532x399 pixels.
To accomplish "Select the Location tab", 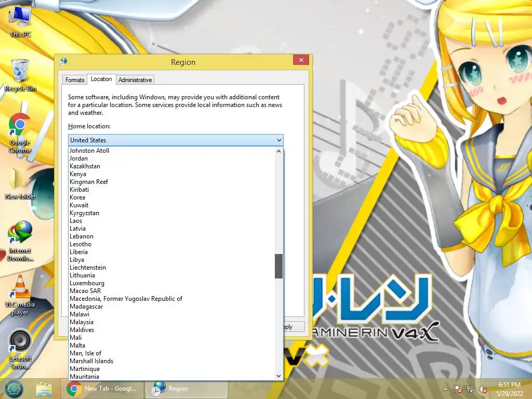I will pos(101,79).
